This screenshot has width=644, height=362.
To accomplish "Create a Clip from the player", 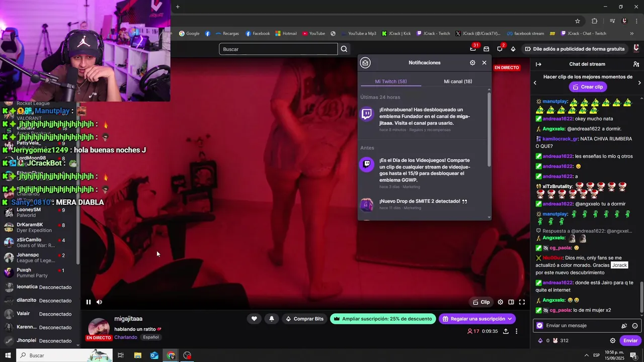I will tap(481, 302).
